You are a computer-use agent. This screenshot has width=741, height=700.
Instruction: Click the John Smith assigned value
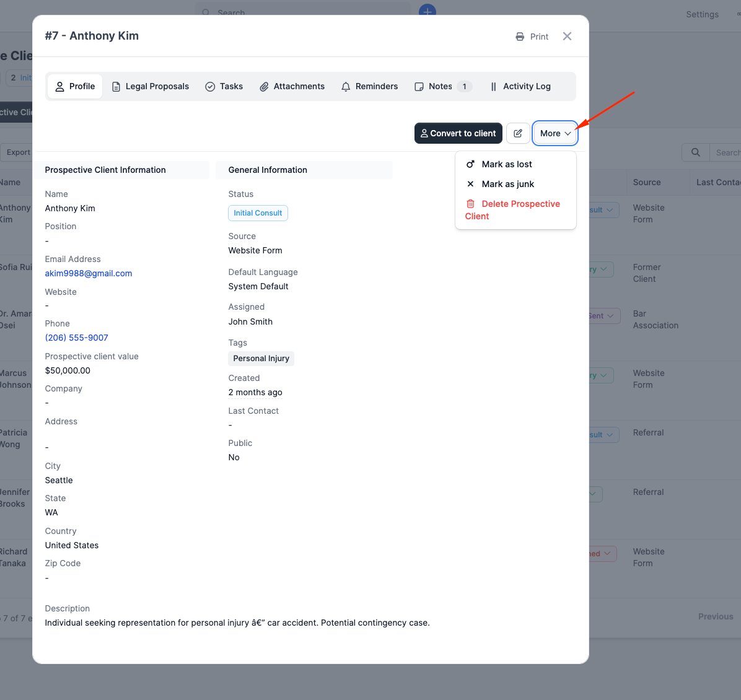(x=250, y=322)
